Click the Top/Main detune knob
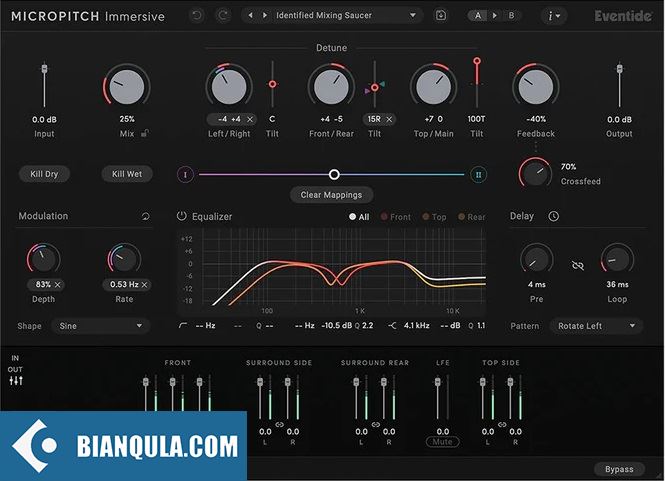Image resolution: width=665 pixels, height=481 pixels. [x=433, y=87]
